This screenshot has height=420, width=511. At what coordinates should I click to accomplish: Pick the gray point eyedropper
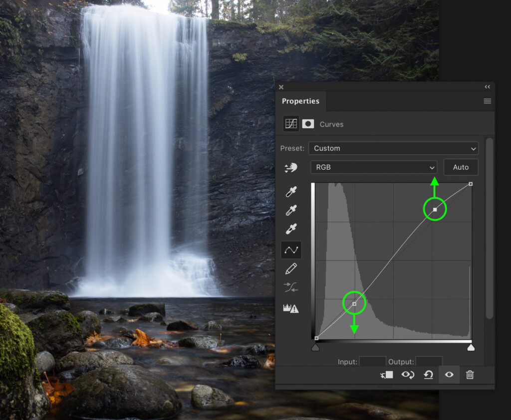[291, 210]
